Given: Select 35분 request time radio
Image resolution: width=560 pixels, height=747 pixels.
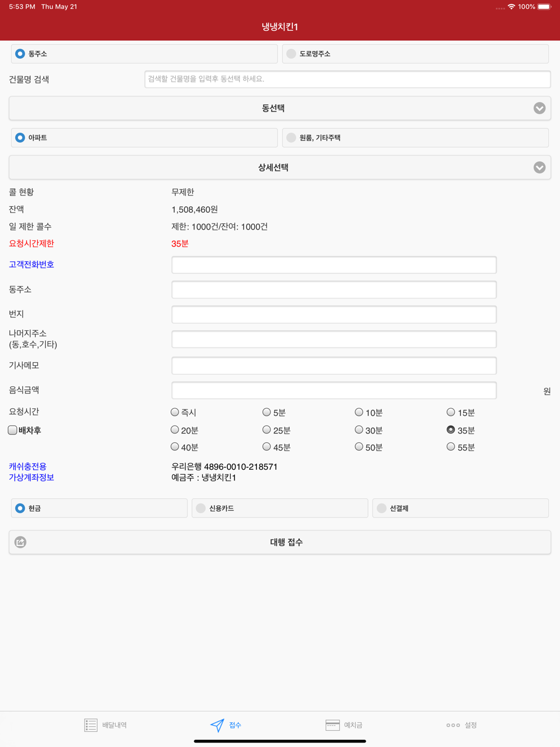Looking at the screenshot, I should 451,429.
